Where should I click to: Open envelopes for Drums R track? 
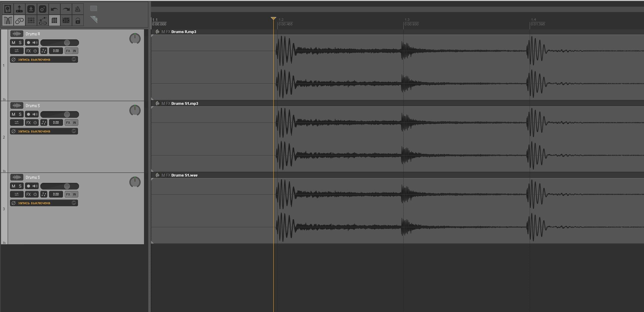(44, 51)
